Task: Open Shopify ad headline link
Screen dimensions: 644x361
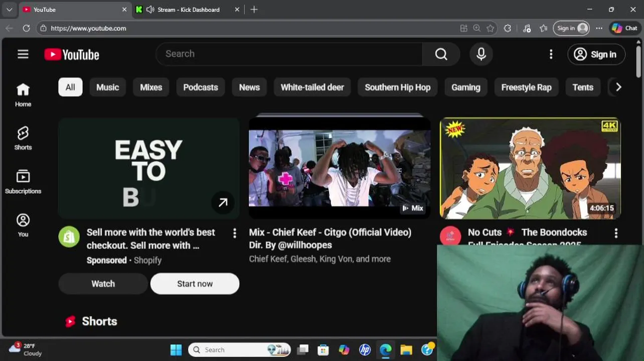Action: click(x=150, y=239)
